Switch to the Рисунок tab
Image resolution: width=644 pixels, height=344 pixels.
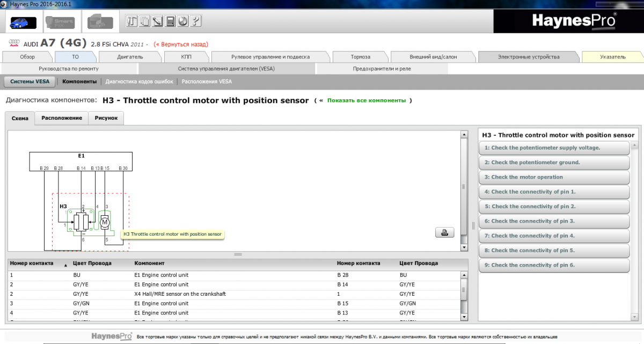click(x=106, y=118)
